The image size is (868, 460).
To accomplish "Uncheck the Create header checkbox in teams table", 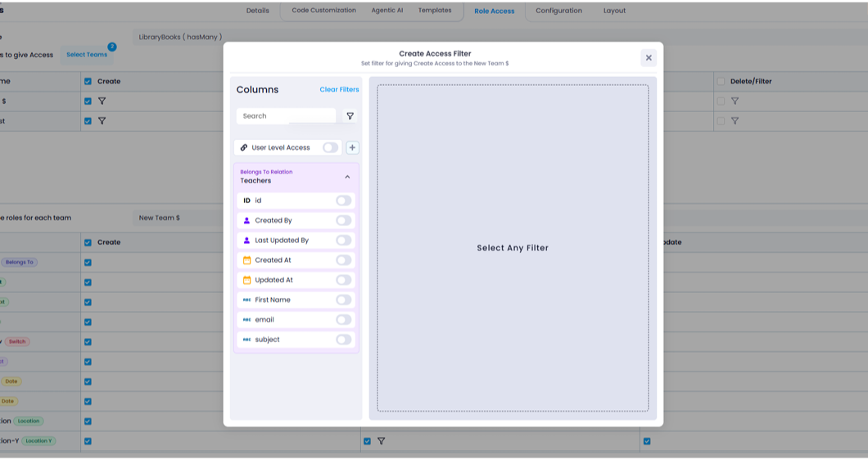I will tap(88, 81).
